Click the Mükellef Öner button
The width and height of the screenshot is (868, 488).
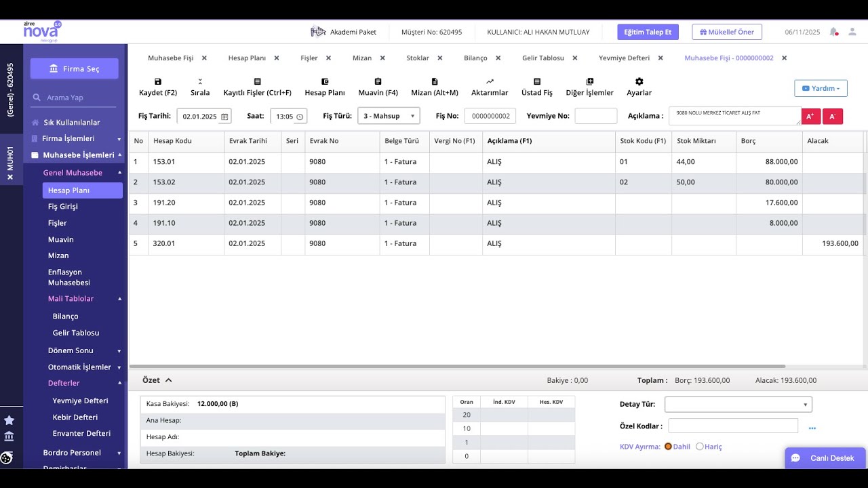coord(727,32)
